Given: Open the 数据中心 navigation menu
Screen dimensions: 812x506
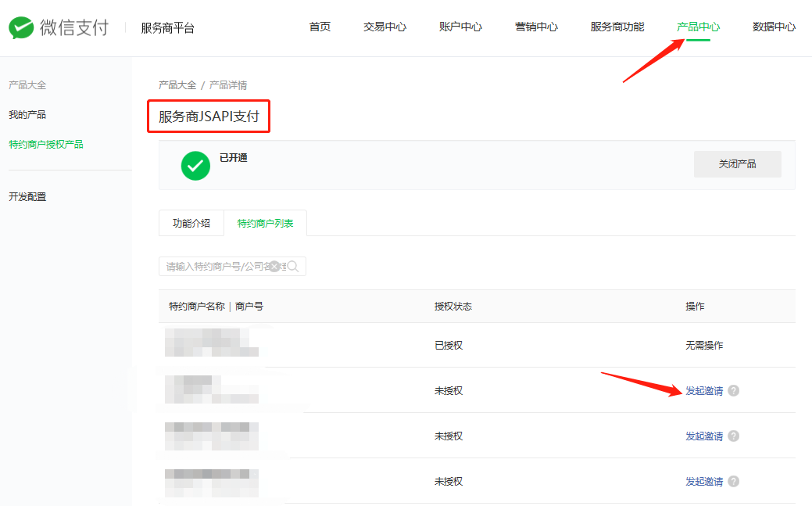Looking at the screenshot, I should click(x=774, y=27).
